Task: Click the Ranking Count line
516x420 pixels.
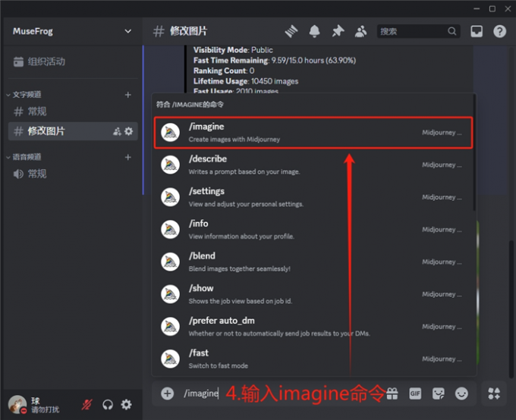Action: point(224,71)
